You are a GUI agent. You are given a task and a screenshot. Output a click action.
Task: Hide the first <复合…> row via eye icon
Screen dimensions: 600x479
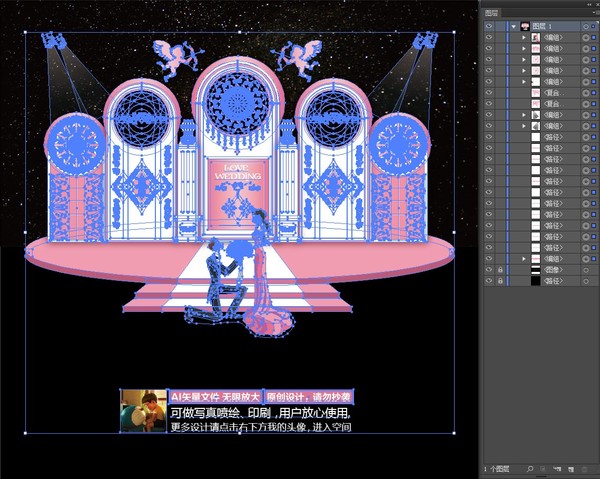point(489,93)
